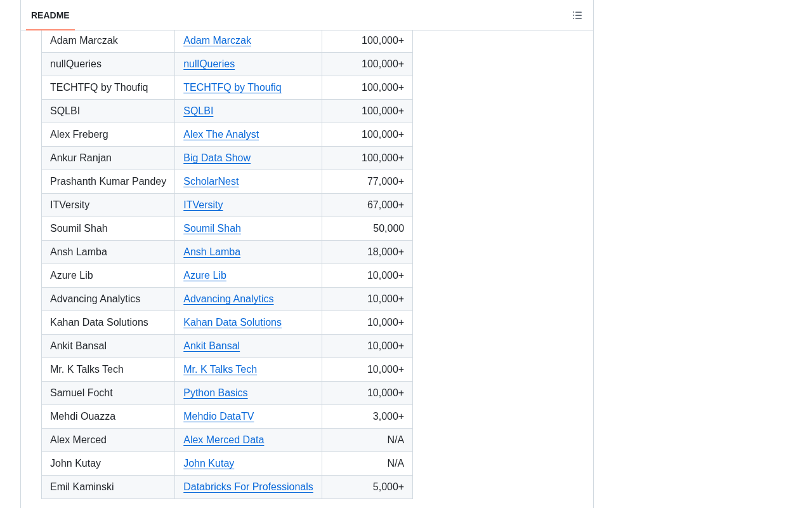Select the name cell 'Prashanth Kumar Pandey'
This screenshot has height=508, width=812.
click(x=108, y=182)
